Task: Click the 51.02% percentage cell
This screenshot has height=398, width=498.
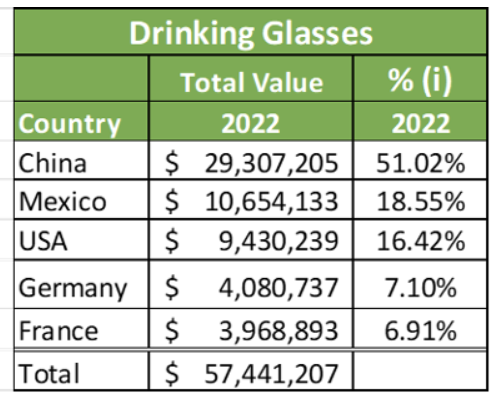Action: pyautogui.click(x=420, y=160)
